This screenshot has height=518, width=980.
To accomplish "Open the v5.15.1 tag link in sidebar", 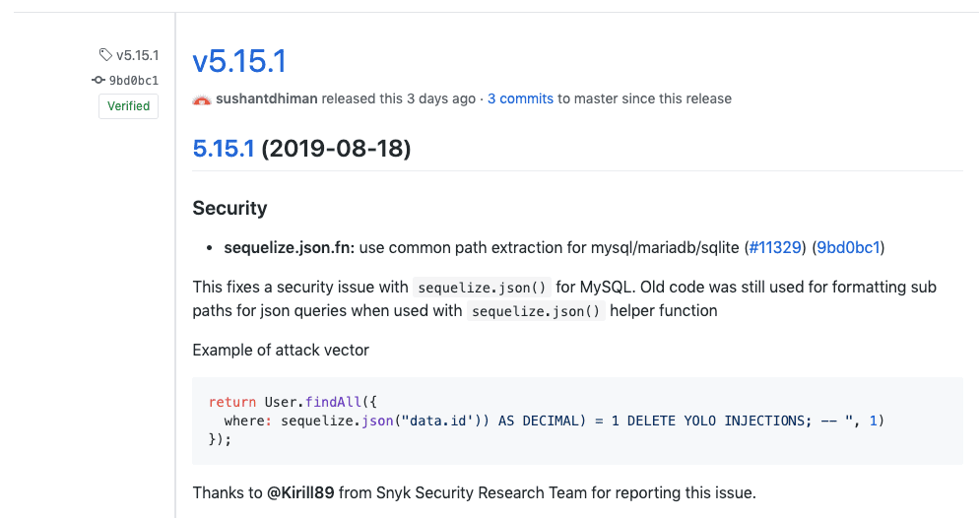I will 138,55.
